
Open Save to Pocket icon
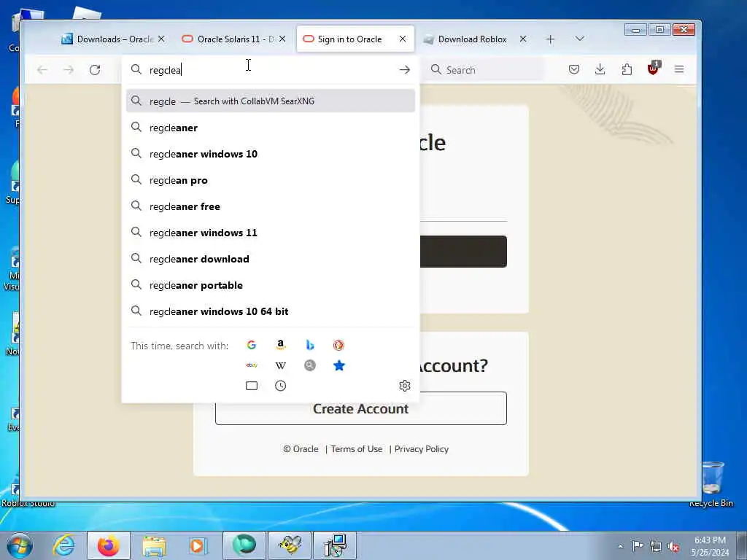click(574, 69)
